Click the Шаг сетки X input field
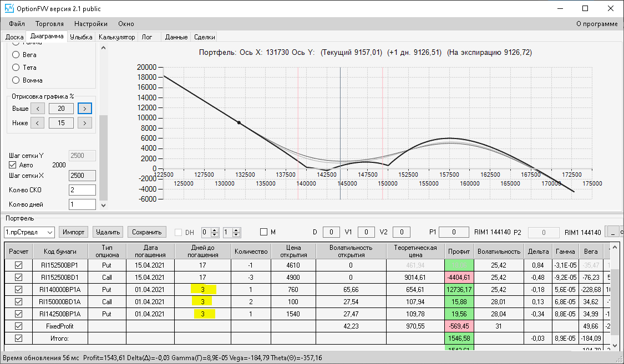Image resolution: width=624 pixels, height=364 pixels. [83, 176]
